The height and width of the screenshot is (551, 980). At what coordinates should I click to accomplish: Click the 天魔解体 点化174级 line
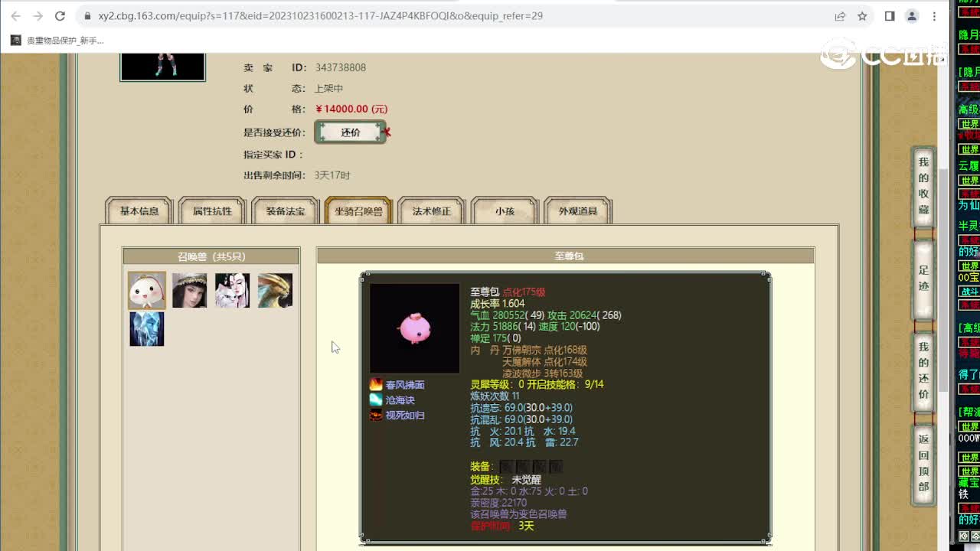545,361
